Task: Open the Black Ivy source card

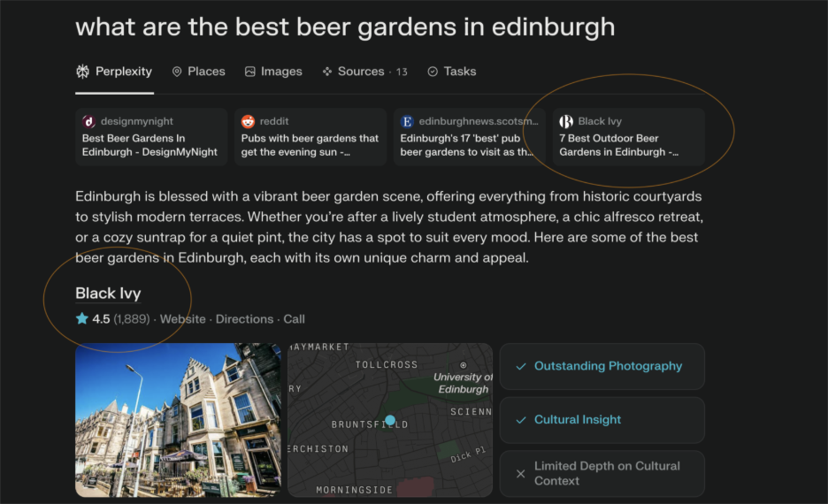Action: pos(628,137)
